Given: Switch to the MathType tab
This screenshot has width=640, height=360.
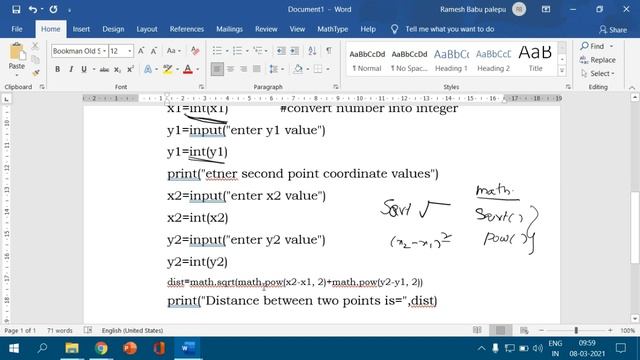Looking at the screenshot, I should click(333, 29).
